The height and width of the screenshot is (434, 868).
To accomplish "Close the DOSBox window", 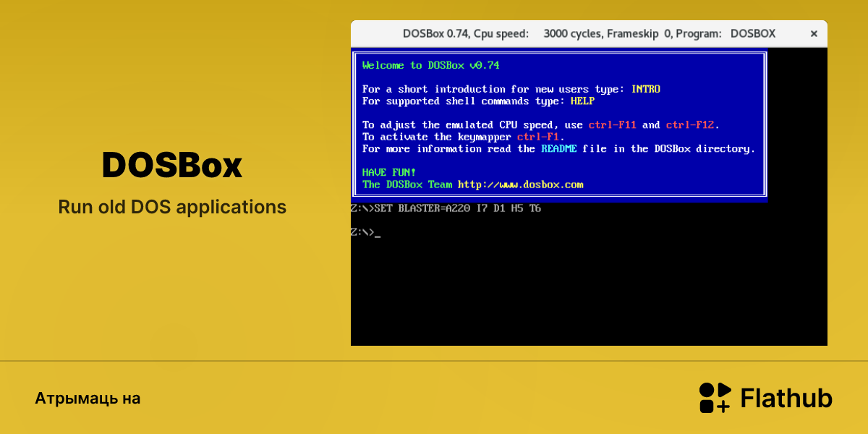I will tap(814, 33).
